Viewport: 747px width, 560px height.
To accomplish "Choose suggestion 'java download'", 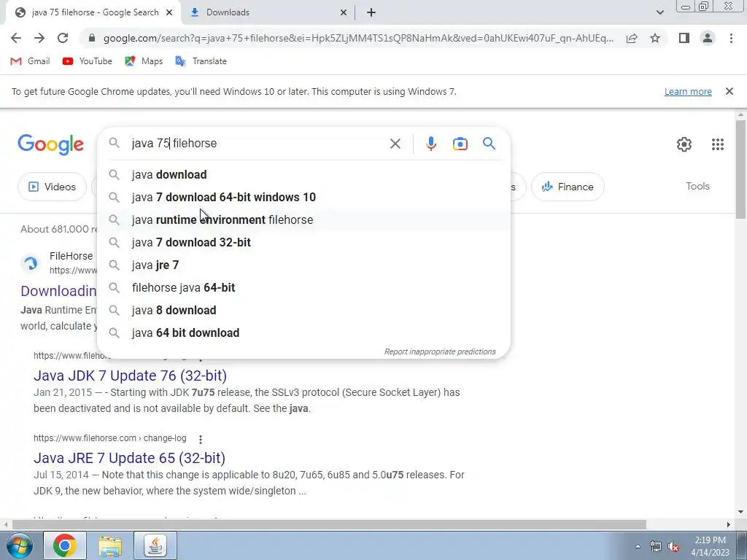I will [x=303, y=174].
